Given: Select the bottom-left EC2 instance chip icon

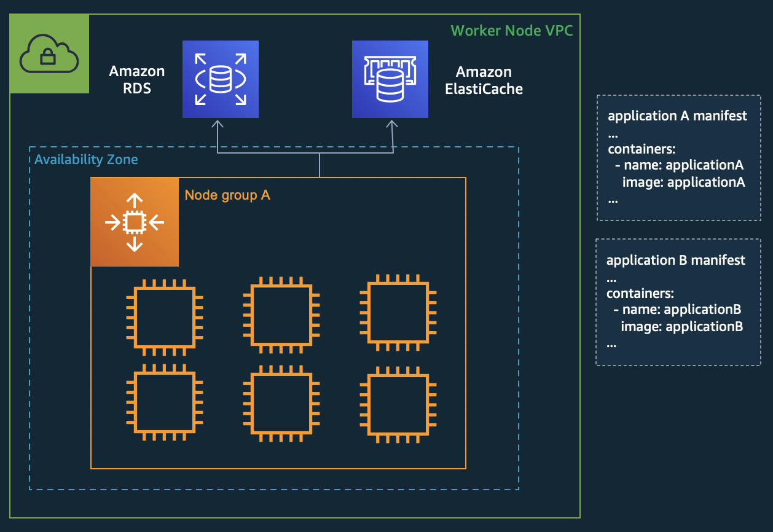Looking at the screenshot, I should 165,402.
